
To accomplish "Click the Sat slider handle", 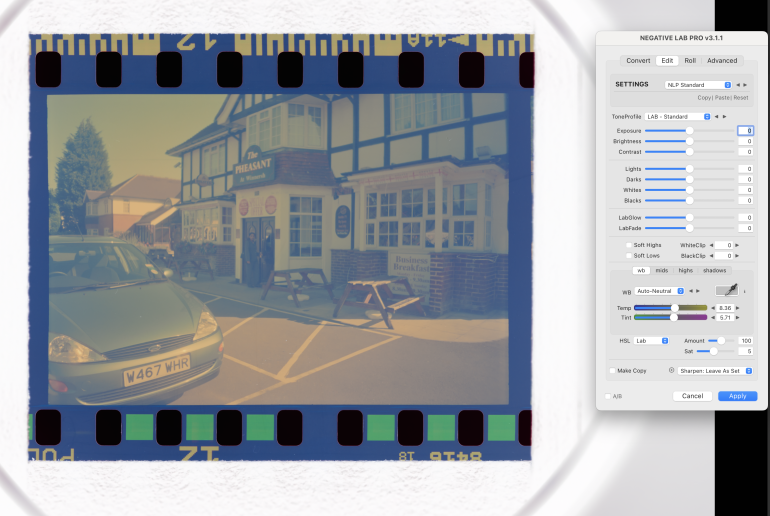I will pos(714,352).
